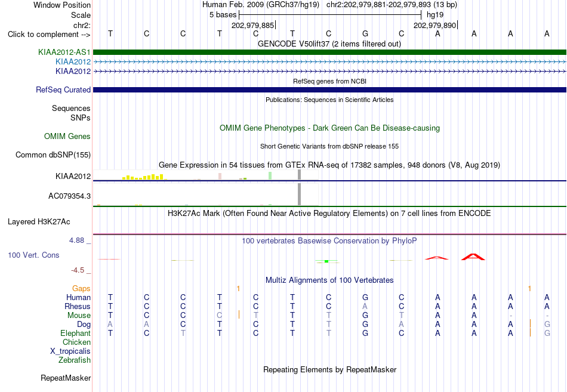Screen dimensions: 567x392
Task: Select the dark blue KIAA2012 transcript label
Action: click(73, 71)
